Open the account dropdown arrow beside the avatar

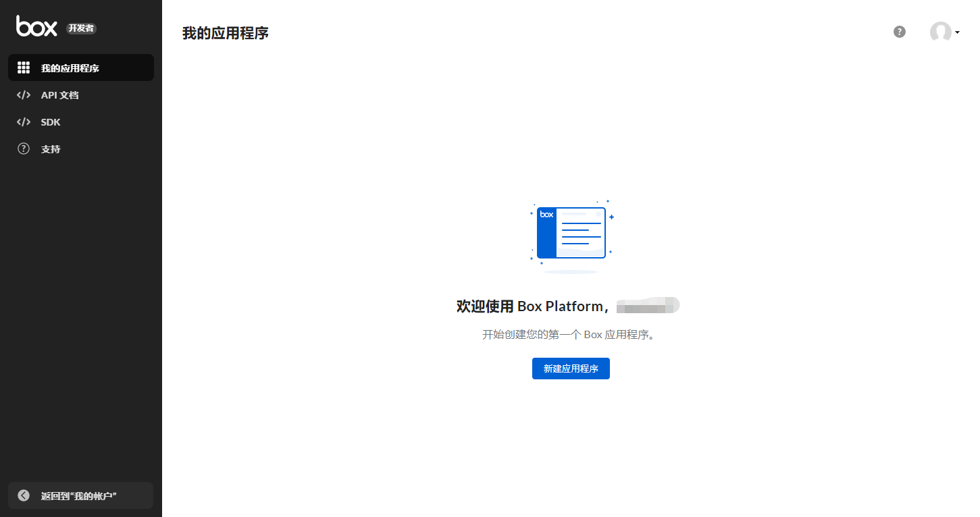coord(956,32)
